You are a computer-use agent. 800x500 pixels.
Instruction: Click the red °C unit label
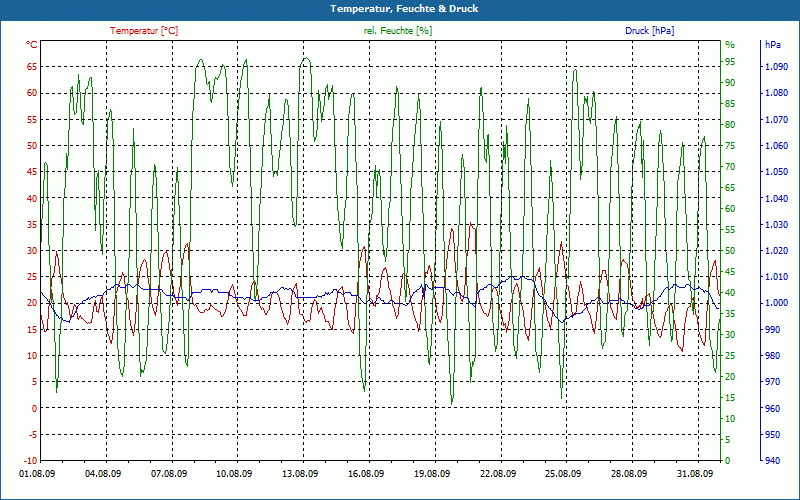32,45
